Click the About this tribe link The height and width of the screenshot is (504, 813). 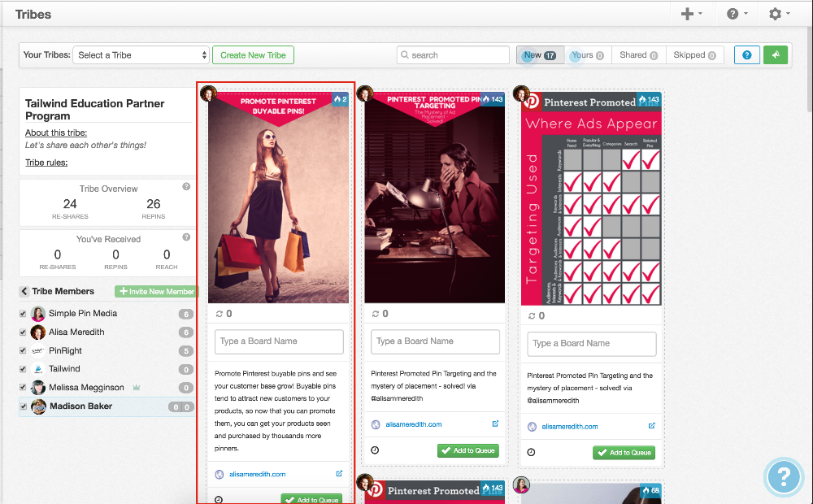point(56,133)
